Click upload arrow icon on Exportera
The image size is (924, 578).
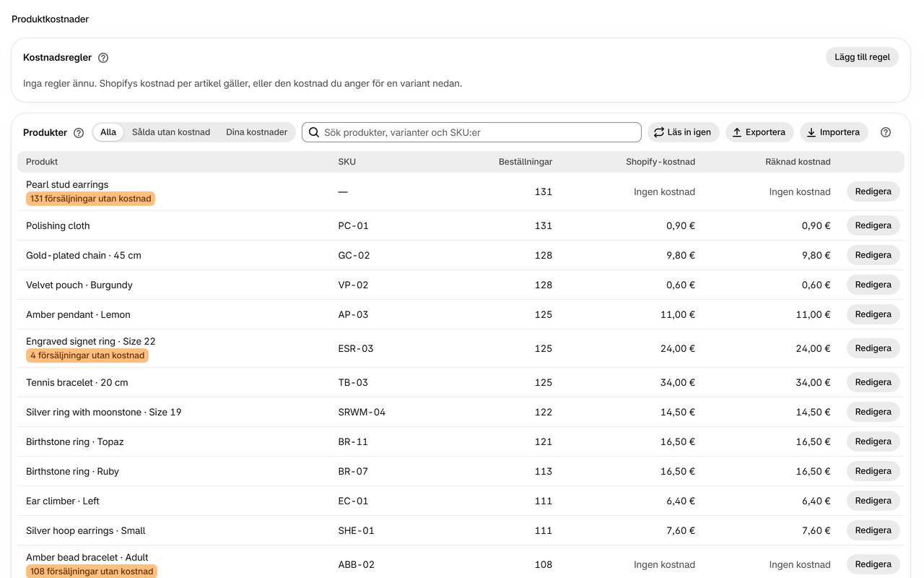pos(737,132)
